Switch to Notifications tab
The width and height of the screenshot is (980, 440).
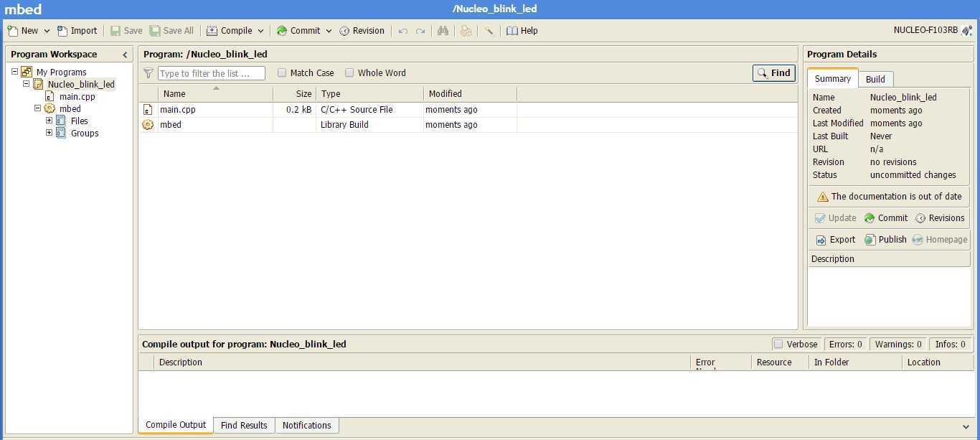coord(307,426)
